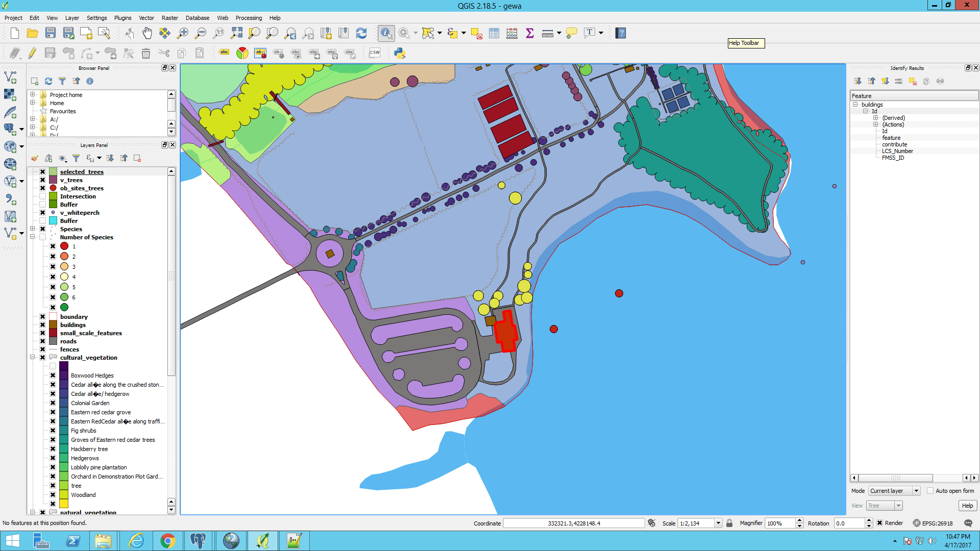Open the Vector menu

pyautogui.click(x=146, y=18)
